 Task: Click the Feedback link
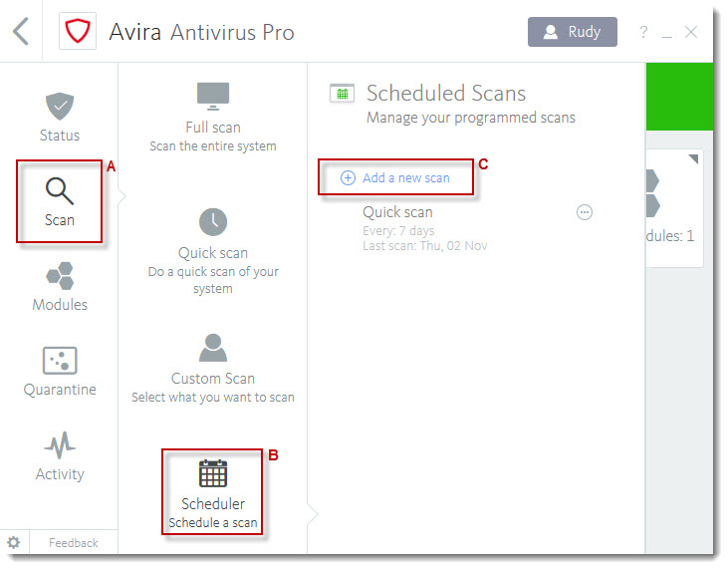(x=74, y=542)
